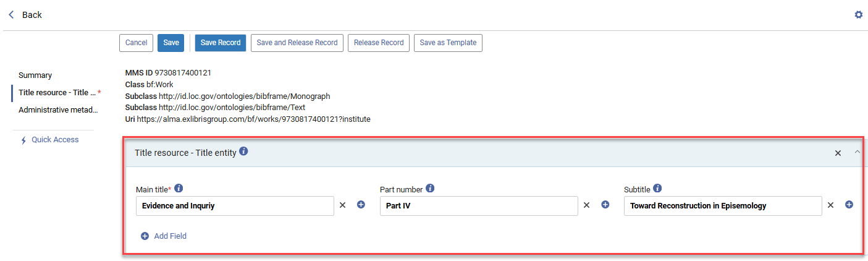Collapse the Title resource section chevron
The image size is (868, 261).
click(x=857, y=152)
